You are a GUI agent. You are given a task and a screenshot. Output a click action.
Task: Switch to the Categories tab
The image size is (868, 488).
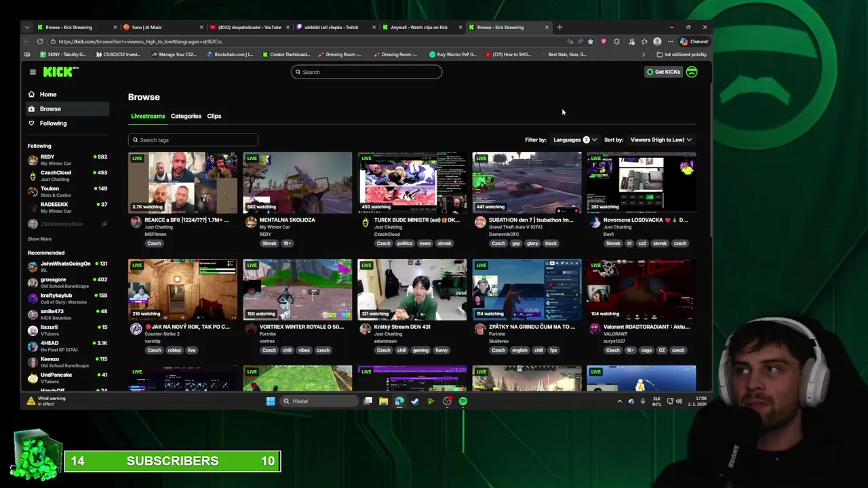186,116
